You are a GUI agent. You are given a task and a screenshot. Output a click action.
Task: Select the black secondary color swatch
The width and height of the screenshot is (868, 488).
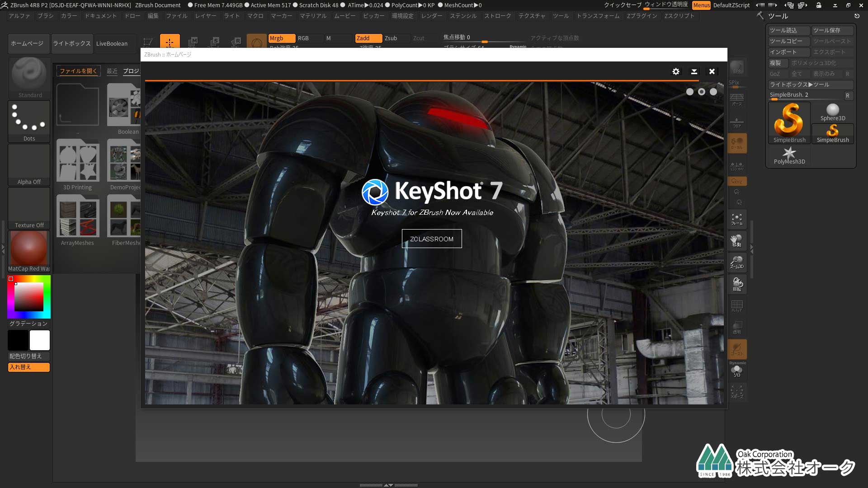[18, 340]
